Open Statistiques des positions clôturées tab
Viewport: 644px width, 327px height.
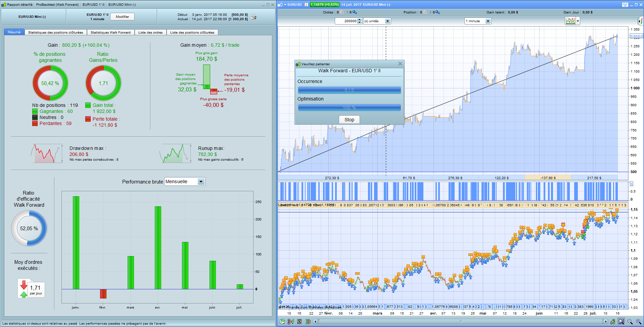(x=55, y=32)
